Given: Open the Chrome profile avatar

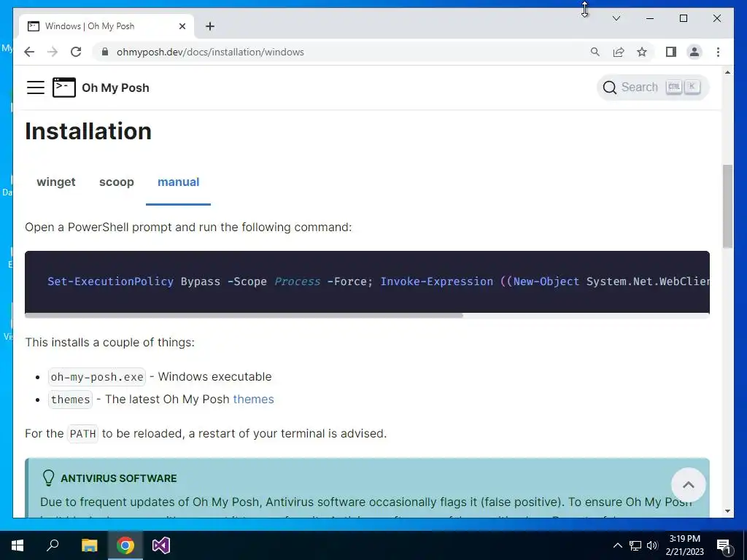Looking at the screenshot, I should coord(694,52).
